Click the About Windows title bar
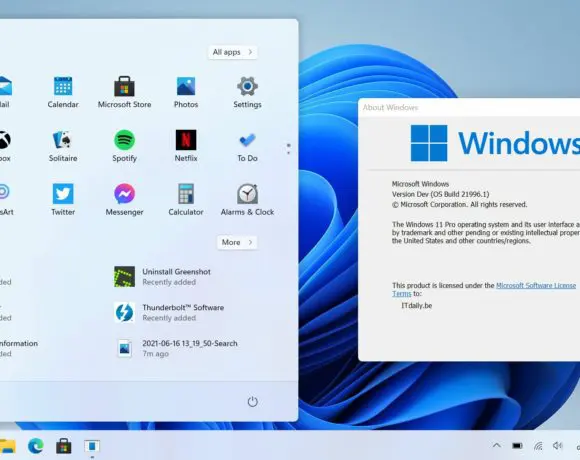Image resolution: width=580 pixels, height=460 pixels. point(469,108)
